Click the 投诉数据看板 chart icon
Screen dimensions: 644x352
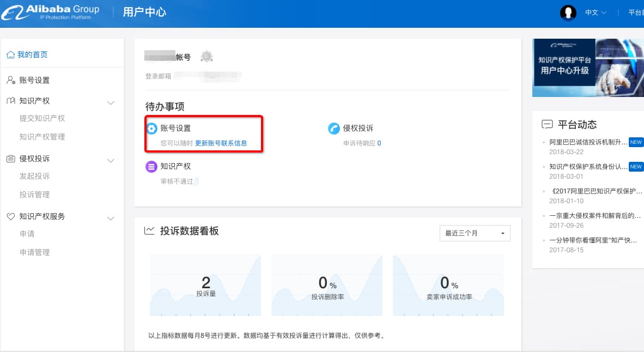149,231
